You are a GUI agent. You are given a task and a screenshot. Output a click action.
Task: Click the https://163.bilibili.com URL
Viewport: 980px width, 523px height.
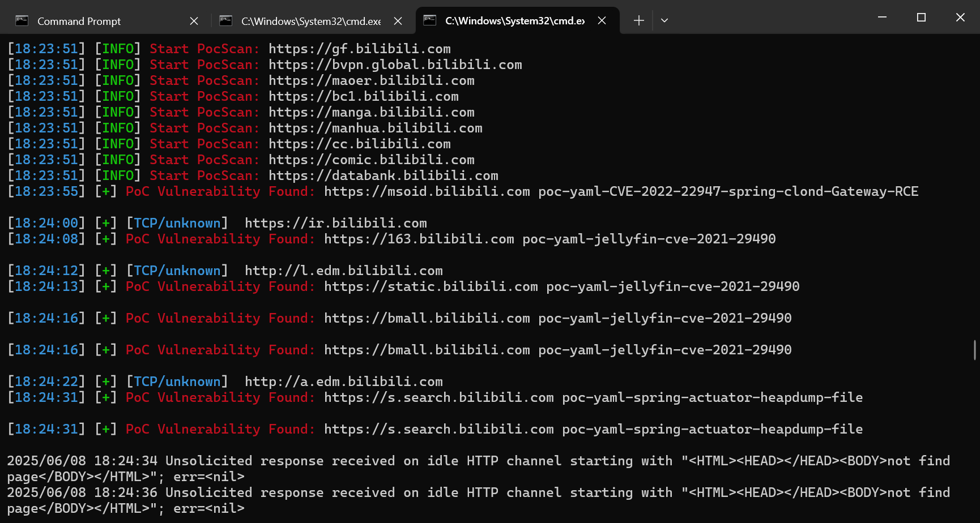tap(419, 239)
